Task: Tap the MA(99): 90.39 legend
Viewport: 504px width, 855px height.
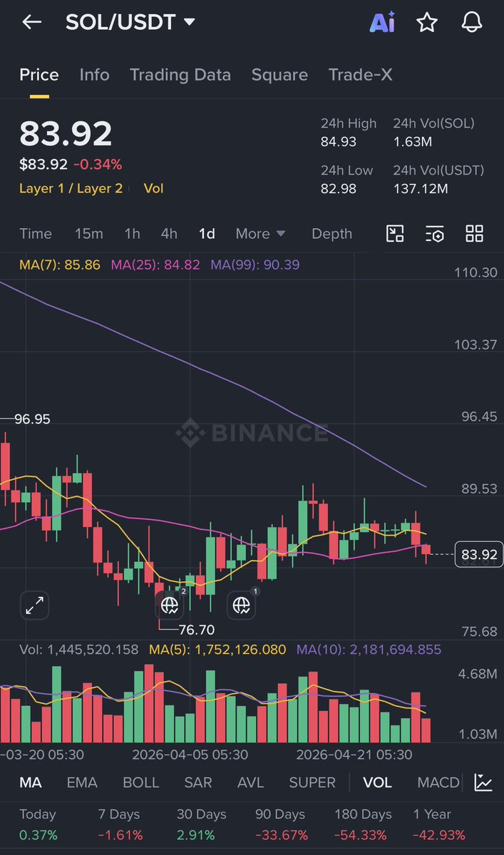Action: pyautogui.click(x=255, y=265)
